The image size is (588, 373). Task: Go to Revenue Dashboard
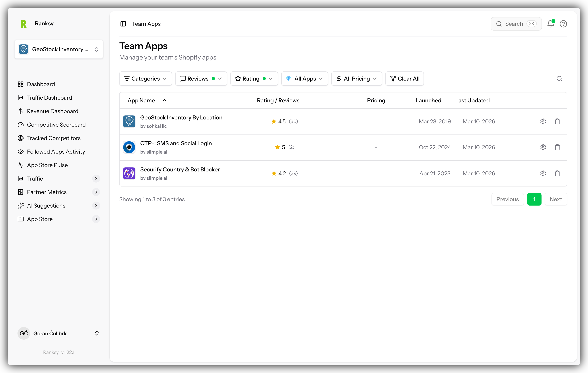click(x=59, y=111)
